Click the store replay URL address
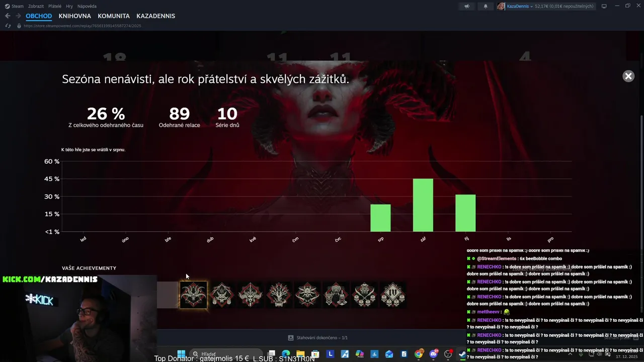This screenshot has height=362, width=644. [82, 26]
